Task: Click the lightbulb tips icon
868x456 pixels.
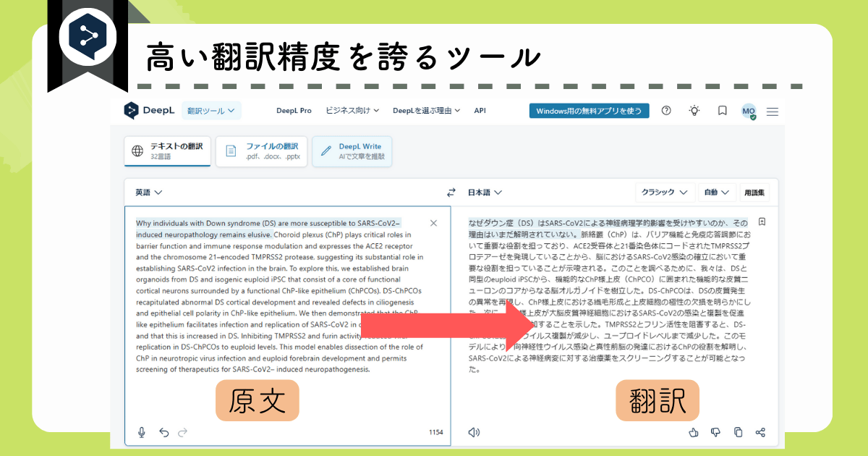Action: 694,111
